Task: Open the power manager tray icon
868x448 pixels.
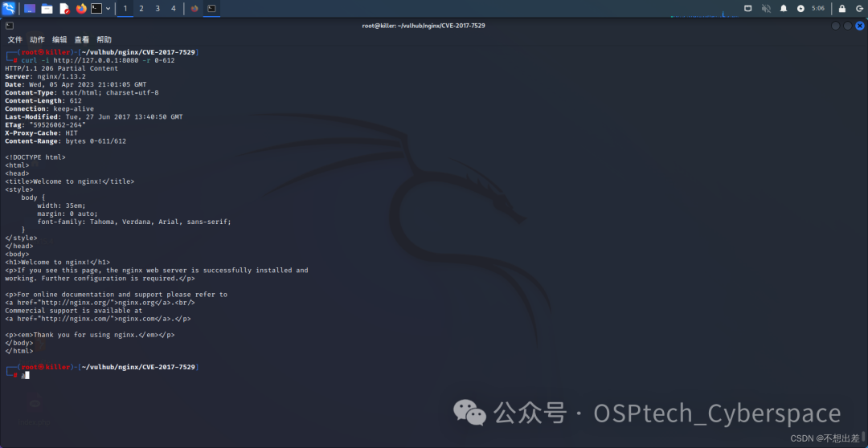Action: [x=800, y=8]
